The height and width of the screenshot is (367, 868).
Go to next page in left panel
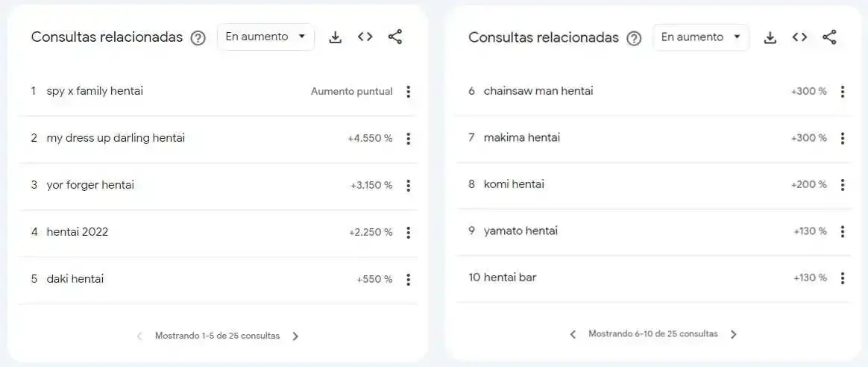point(295,336)
